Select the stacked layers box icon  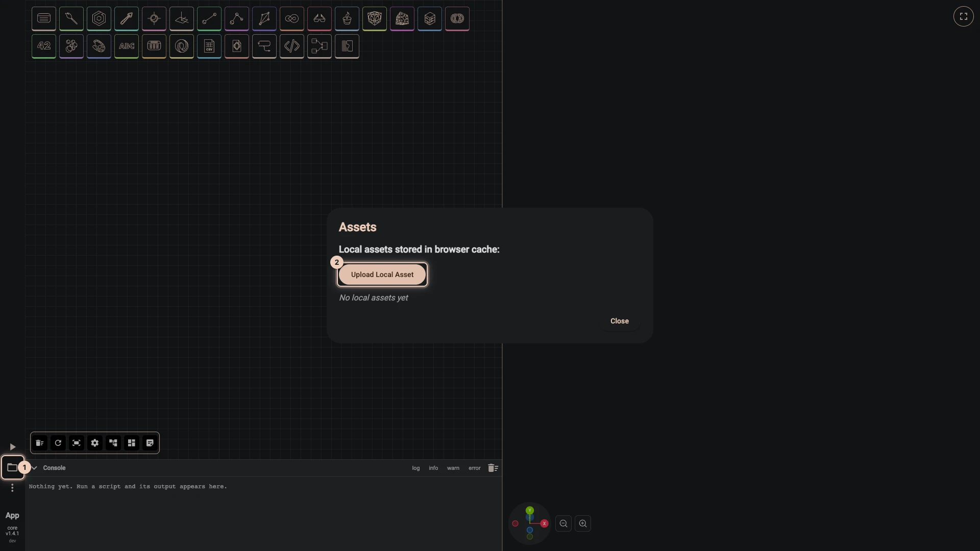coord(430,19)
